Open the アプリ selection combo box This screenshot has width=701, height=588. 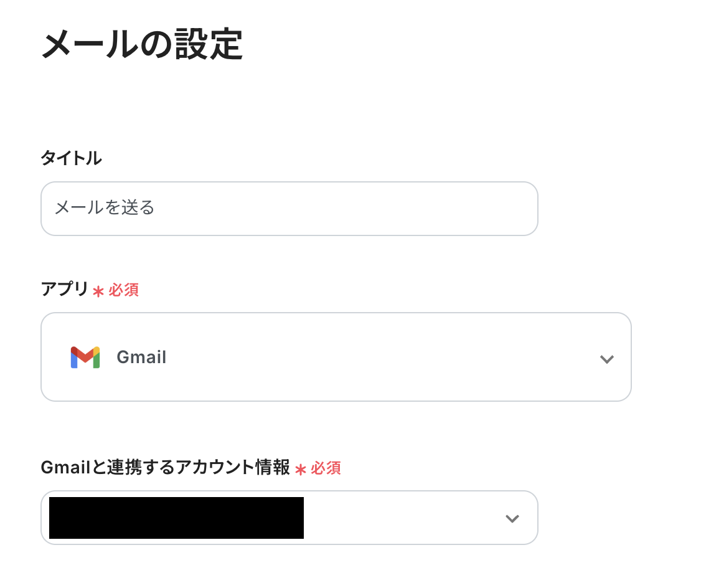[x=336, y=357]
